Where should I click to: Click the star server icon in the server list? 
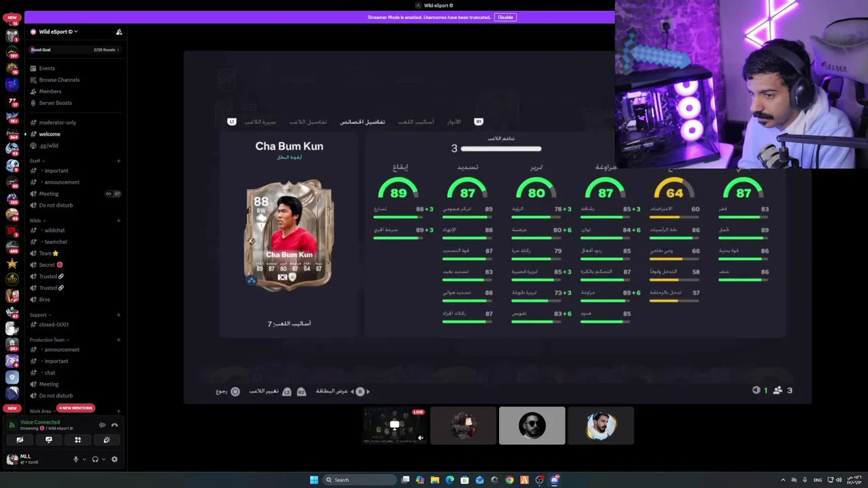[x=12, y=263]
